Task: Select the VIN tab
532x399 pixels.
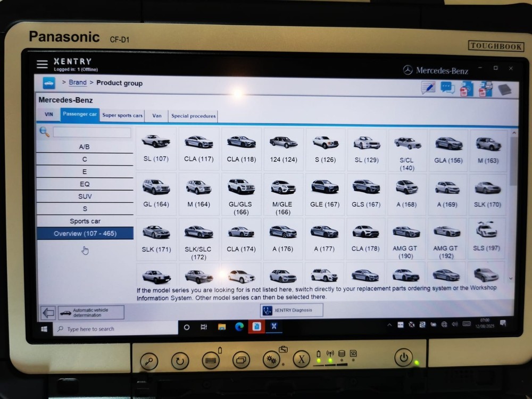Action: click(48, 115)
